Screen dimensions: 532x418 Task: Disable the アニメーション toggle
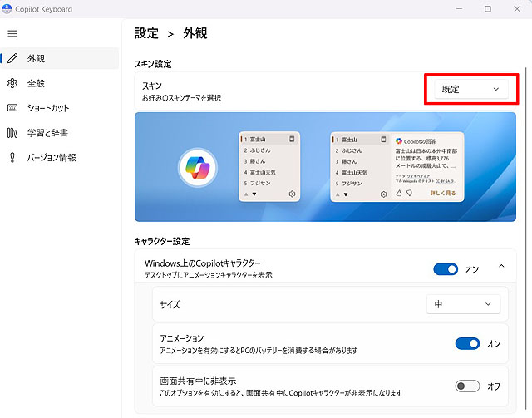[x=468, y=343]
